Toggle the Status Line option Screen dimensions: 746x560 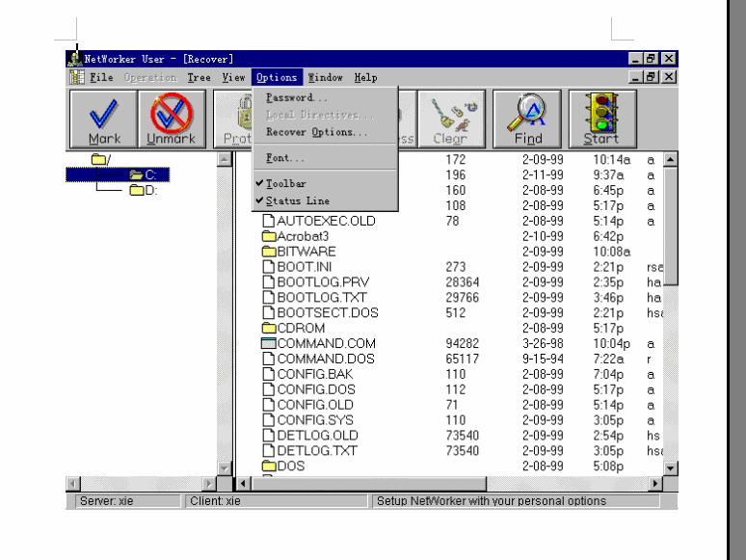pos(297,200)
